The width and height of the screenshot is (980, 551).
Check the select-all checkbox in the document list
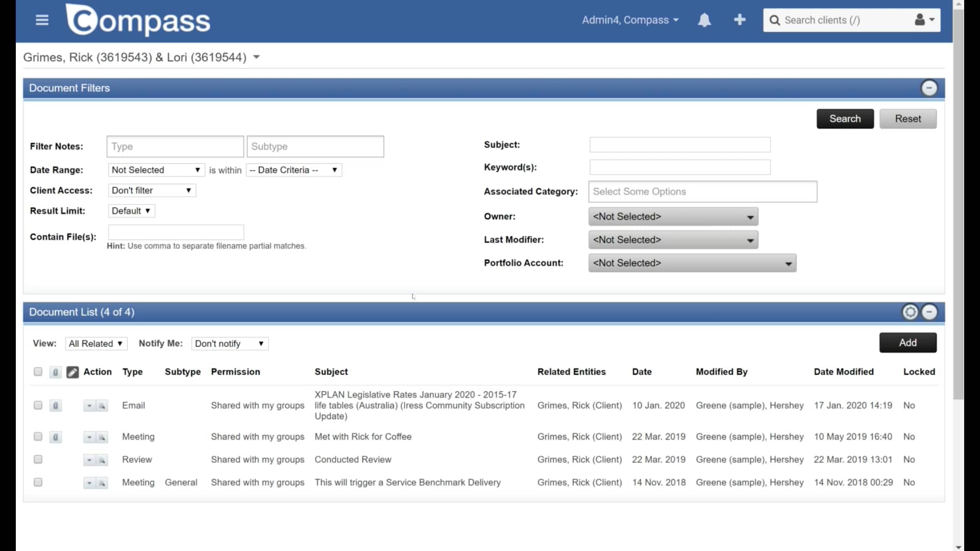(37, 371)
